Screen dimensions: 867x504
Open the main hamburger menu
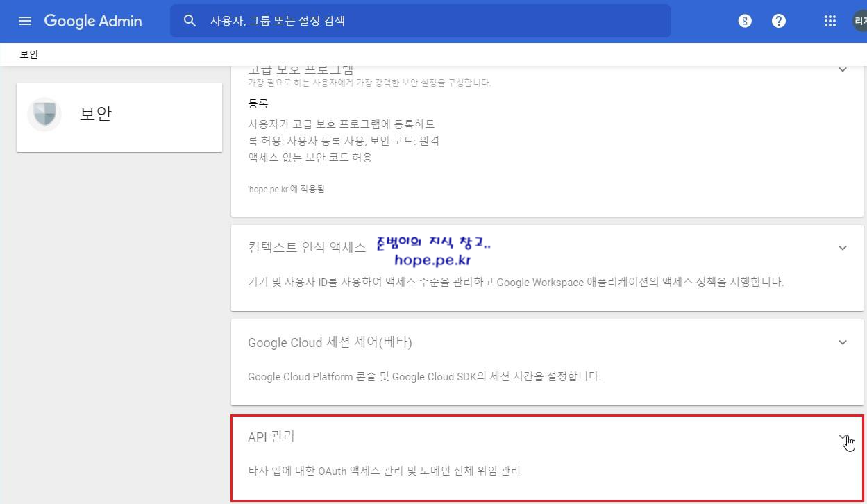point(25,21)
